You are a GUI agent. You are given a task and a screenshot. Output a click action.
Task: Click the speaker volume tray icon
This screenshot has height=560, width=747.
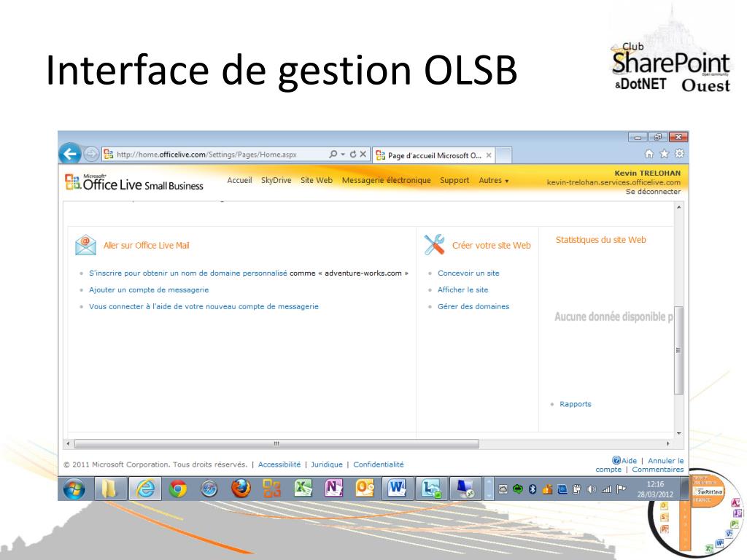[591, 489]
